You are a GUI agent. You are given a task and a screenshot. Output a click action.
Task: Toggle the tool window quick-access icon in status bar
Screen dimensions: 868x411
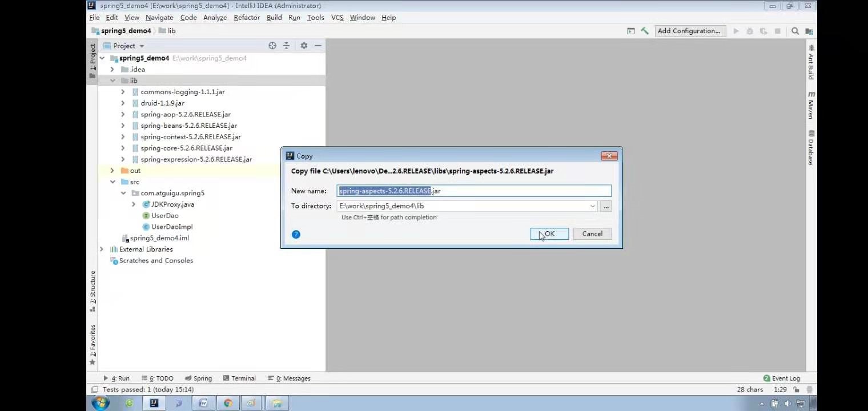click(95, 389)
